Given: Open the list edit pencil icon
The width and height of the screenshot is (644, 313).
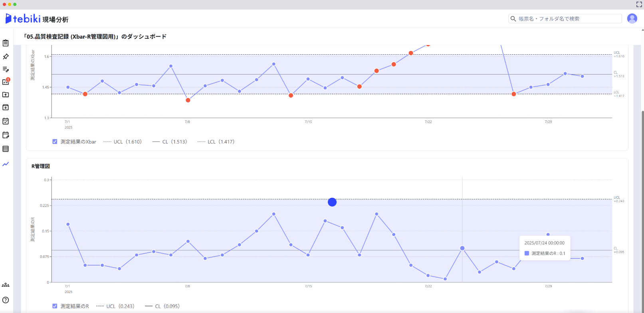Looking at the screenshot, I should (6, 69).
